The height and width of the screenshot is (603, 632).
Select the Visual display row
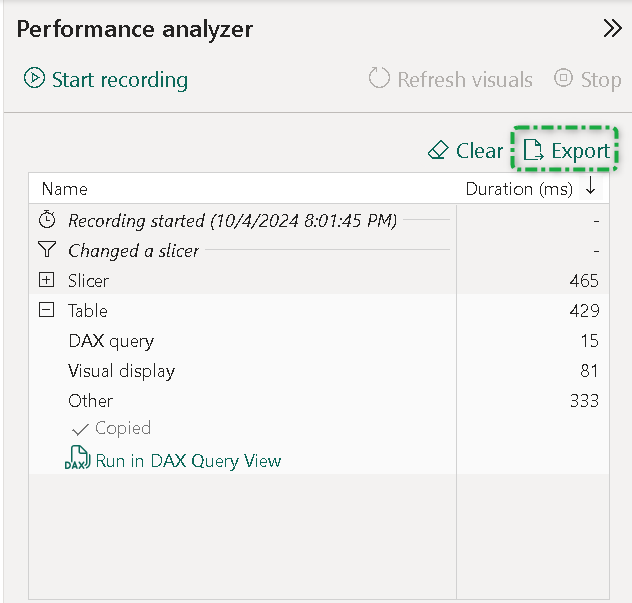tap(121, 371)
